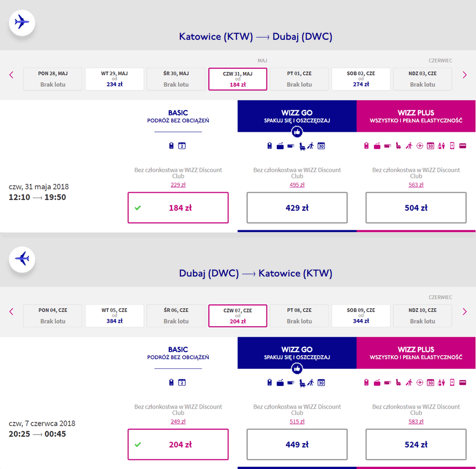Open the 495 zł non-member price link
The height and width of the screenshot is (469, 476).
297,185
